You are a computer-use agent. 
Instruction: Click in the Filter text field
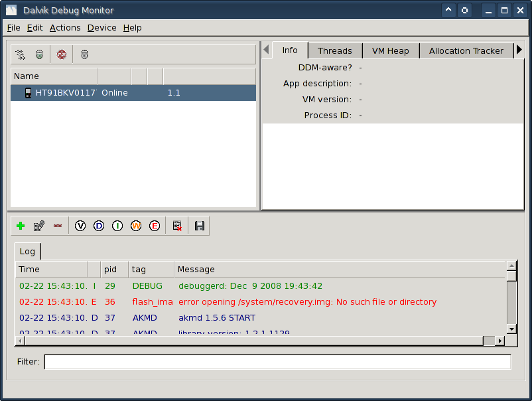click(277, 362)
